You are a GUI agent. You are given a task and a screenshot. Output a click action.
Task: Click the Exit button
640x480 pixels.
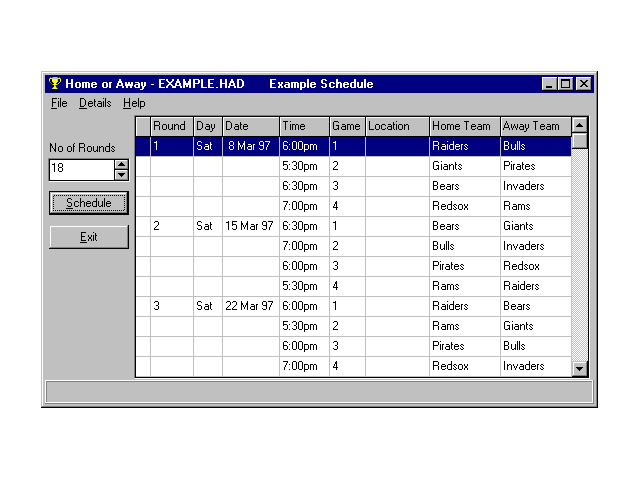[x=89, y=237]
